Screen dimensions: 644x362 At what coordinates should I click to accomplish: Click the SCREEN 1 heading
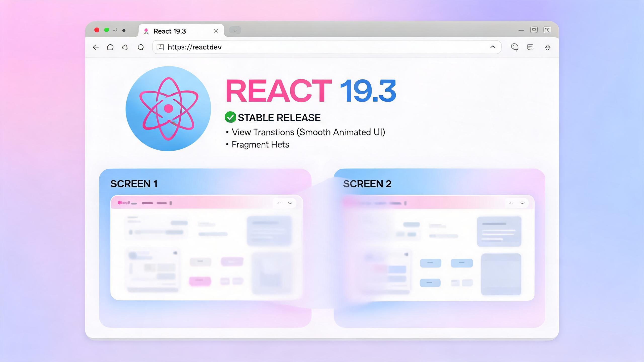(x=134, y=184)
